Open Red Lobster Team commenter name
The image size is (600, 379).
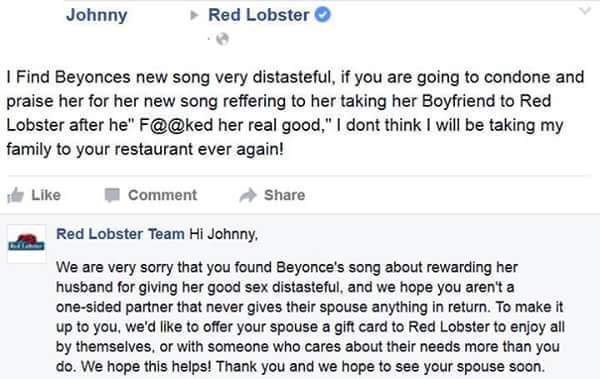pos(120,234)
